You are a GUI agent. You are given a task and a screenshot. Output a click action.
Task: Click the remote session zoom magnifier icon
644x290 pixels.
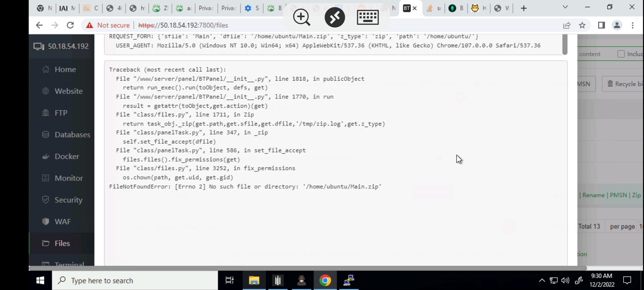tap(302, 17)
